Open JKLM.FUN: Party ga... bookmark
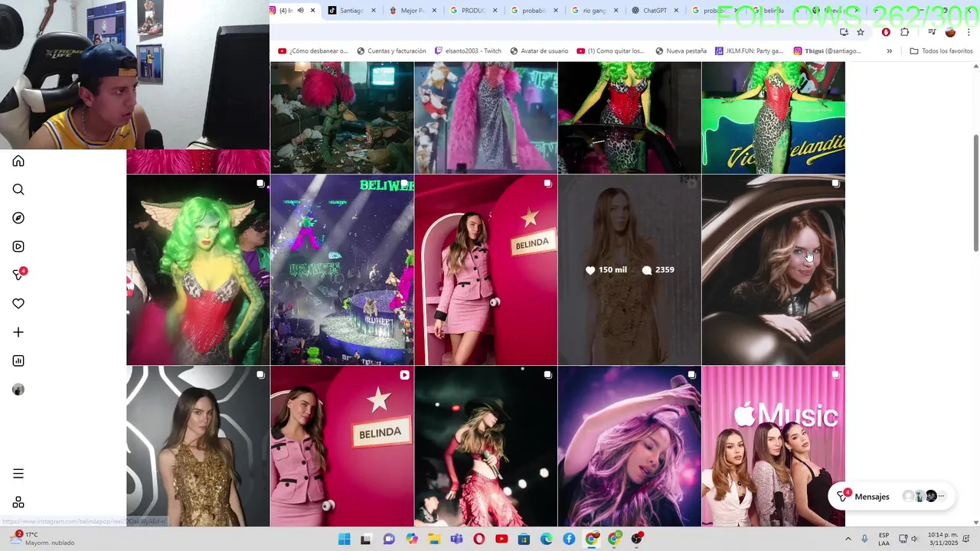Screen dimensions: 980x551 (749, 51)
